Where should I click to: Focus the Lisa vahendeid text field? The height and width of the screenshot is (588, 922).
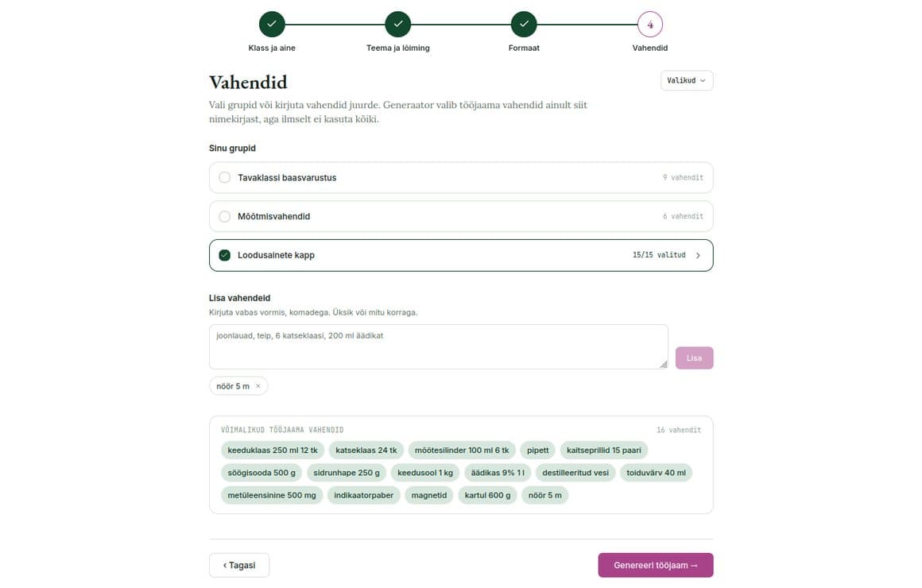point(438,347)
